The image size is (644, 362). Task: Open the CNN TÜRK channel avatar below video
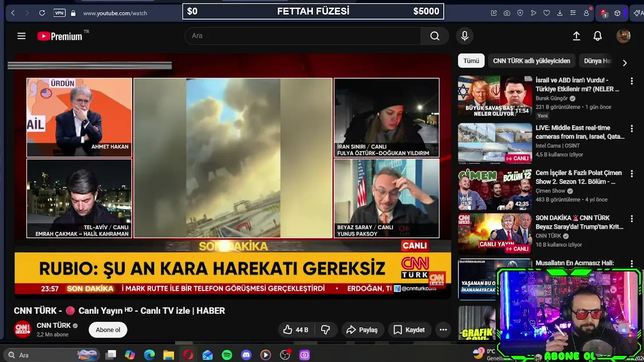(23, 330)
